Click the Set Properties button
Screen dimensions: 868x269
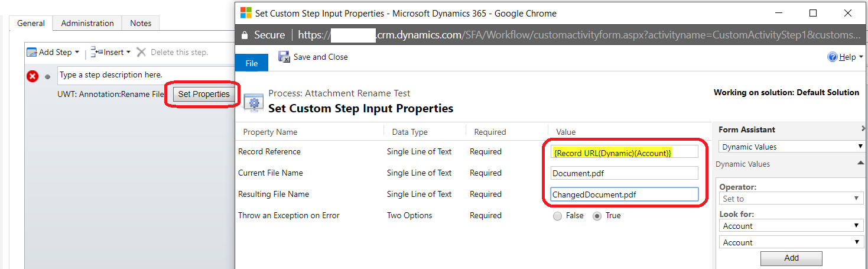[x=204, y=94]
